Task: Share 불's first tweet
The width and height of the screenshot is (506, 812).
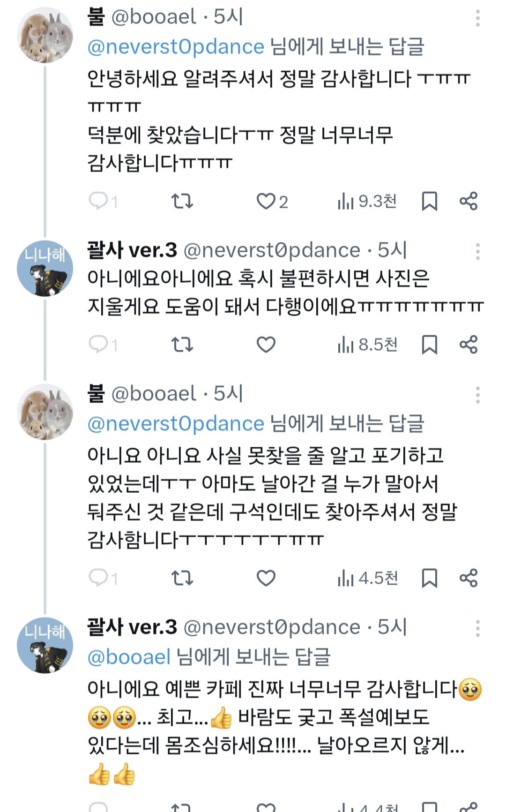Action: 469,201
